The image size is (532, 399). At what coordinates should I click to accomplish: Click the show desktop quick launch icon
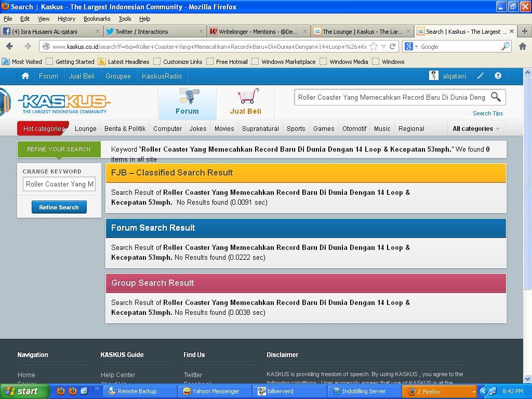tap(84, 391)
